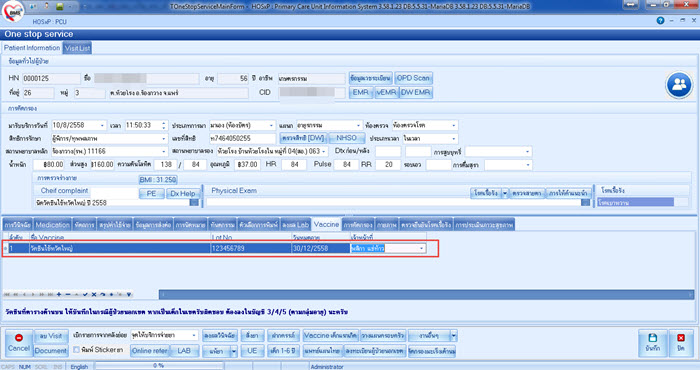Click the rights number field 7464050255
Viewport: 700px width, 370px height.
(x=242, y=139)
